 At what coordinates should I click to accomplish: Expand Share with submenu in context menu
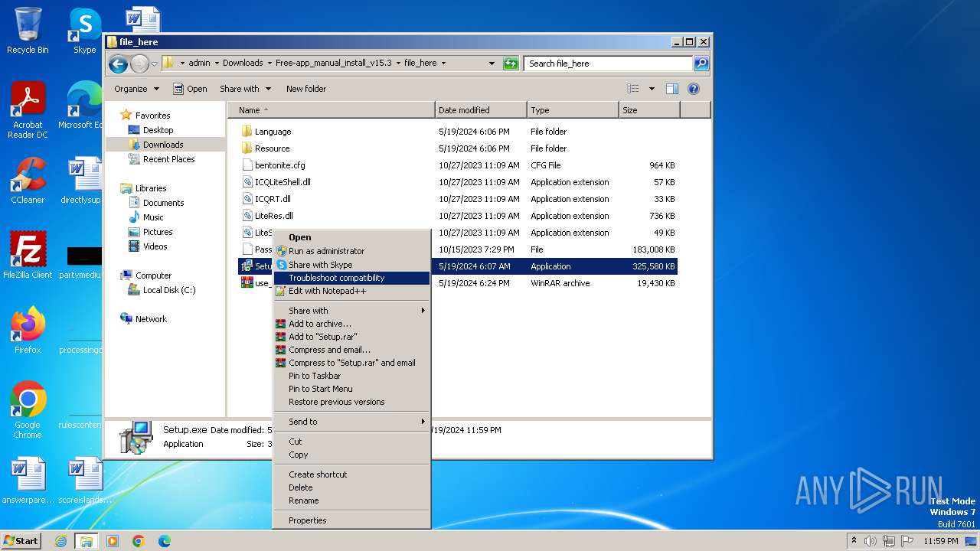pyautogui.click(x=351, y=311)
